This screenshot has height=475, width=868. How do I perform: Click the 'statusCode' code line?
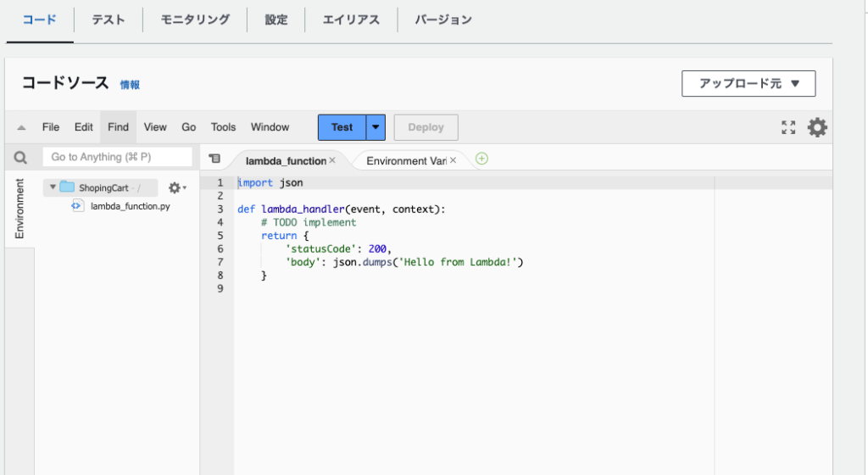click(x=338, y=249)
